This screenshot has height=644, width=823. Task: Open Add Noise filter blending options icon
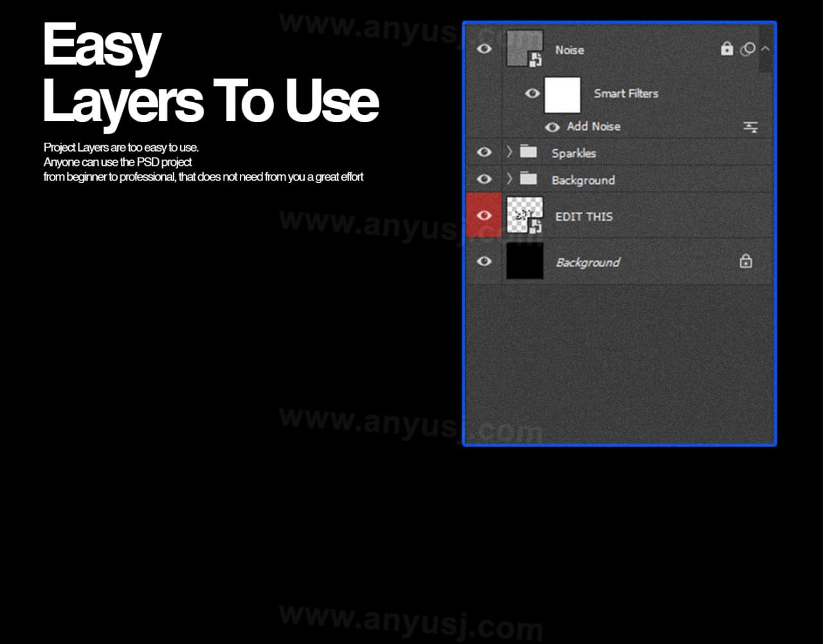click(x=750, y=127)
